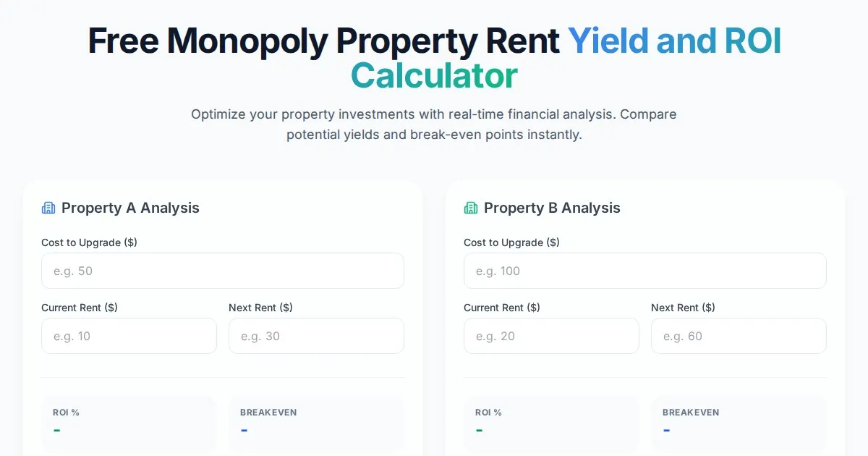
Task: Click the "Property B Analysis" heading
Action: [x=552, y=208]
